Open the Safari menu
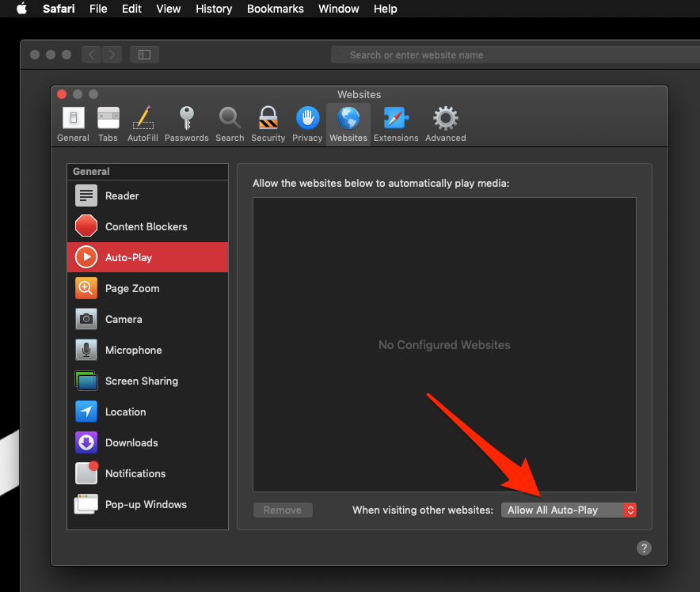This screenshot has width=700, height=592. click(59, 9)
